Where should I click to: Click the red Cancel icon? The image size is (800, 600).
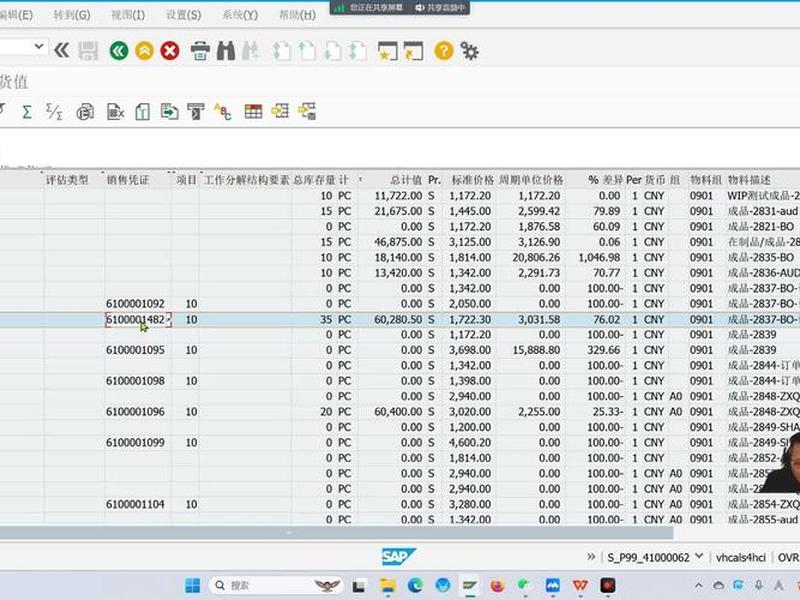click(170, 51)
